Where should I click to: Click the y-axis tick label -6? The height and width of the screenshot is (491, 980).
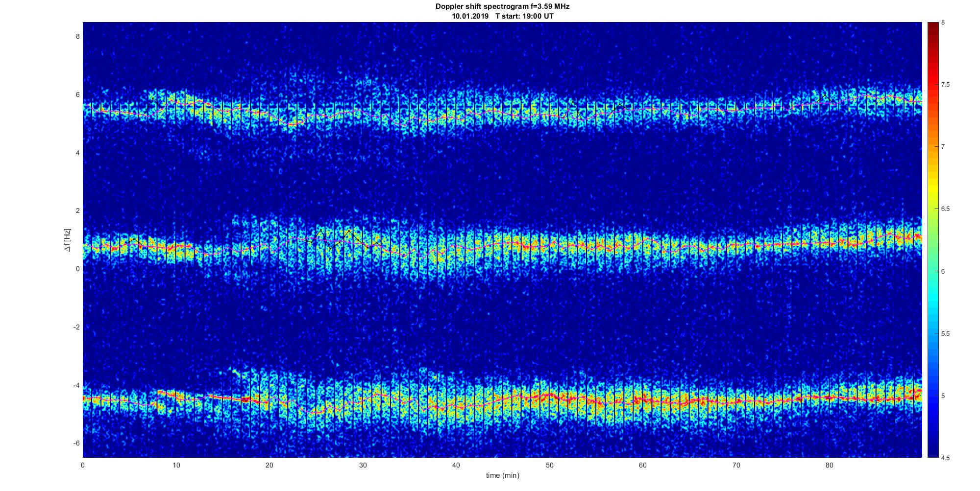[x=75, y=444]
